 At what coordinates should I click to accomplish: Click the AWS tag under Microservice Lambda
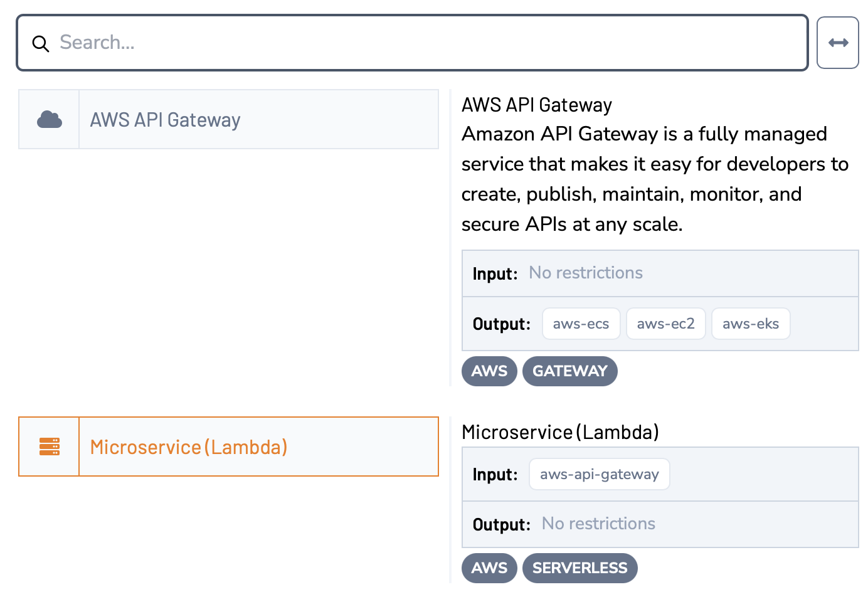pos(489,568)
